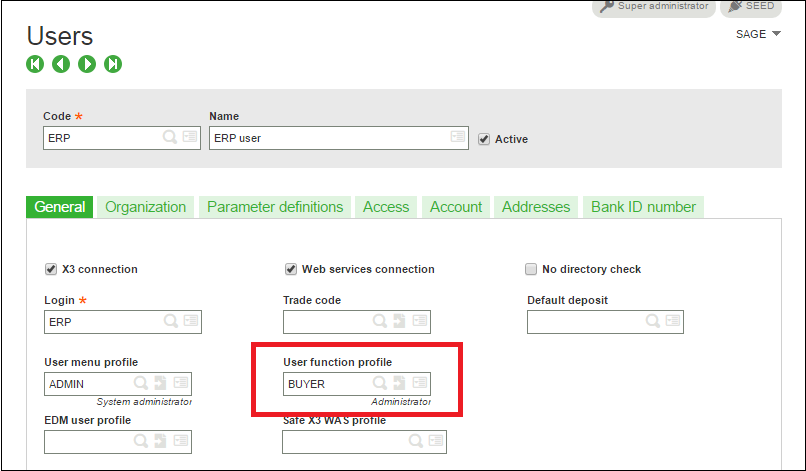Click the Users page title

(x=60, y=36)
